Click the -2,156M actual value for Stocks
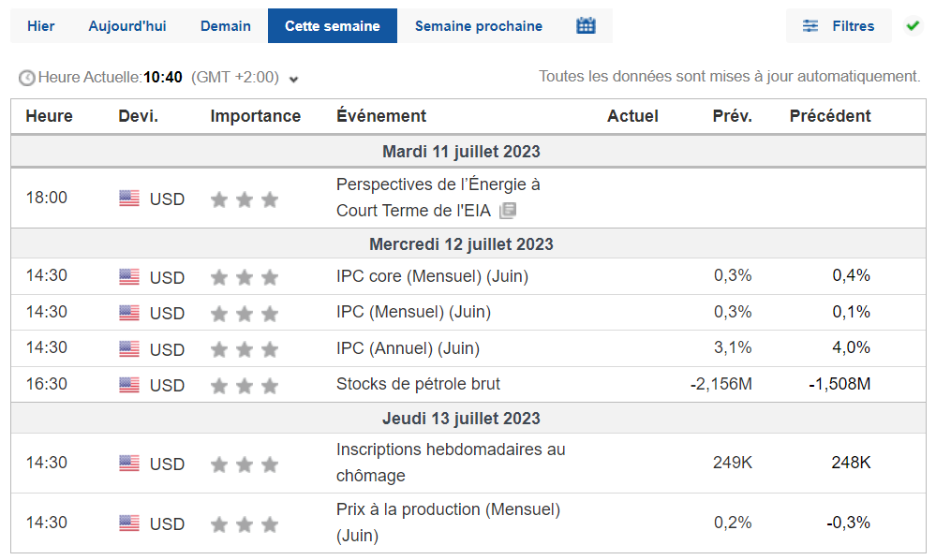936x560 pixels. click(x=720, y=384)
